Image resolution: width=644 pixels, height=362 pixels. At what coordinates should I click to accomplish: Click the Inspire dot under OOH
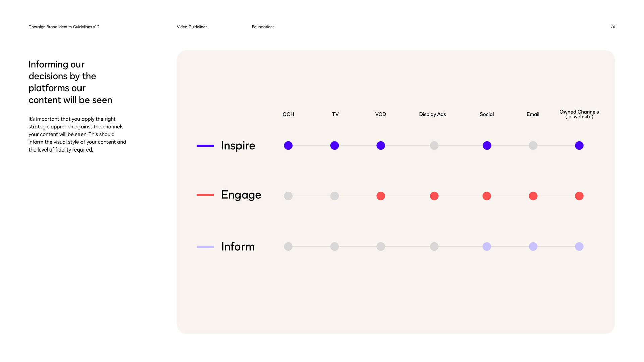(288, 146)
